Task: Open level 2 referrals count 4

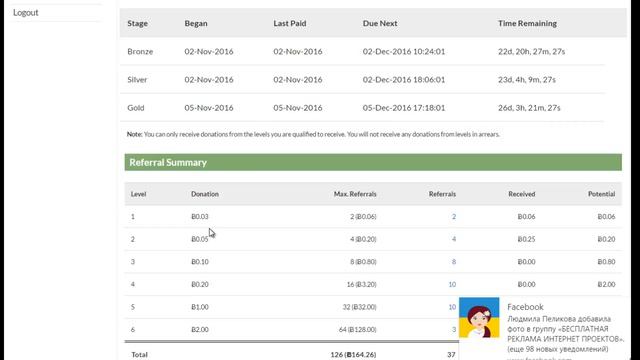Action: click(x=453, y=239)
